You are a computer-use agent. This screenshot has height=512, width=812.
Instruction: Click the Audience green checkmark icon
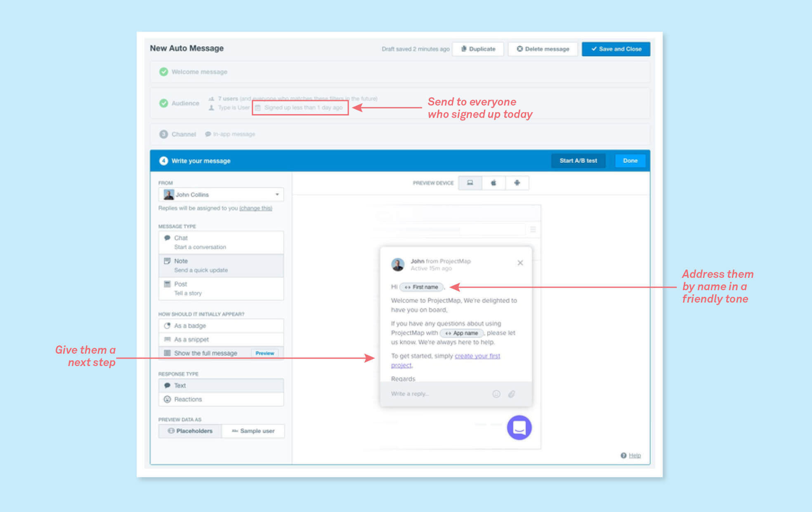tap(164, 103)
